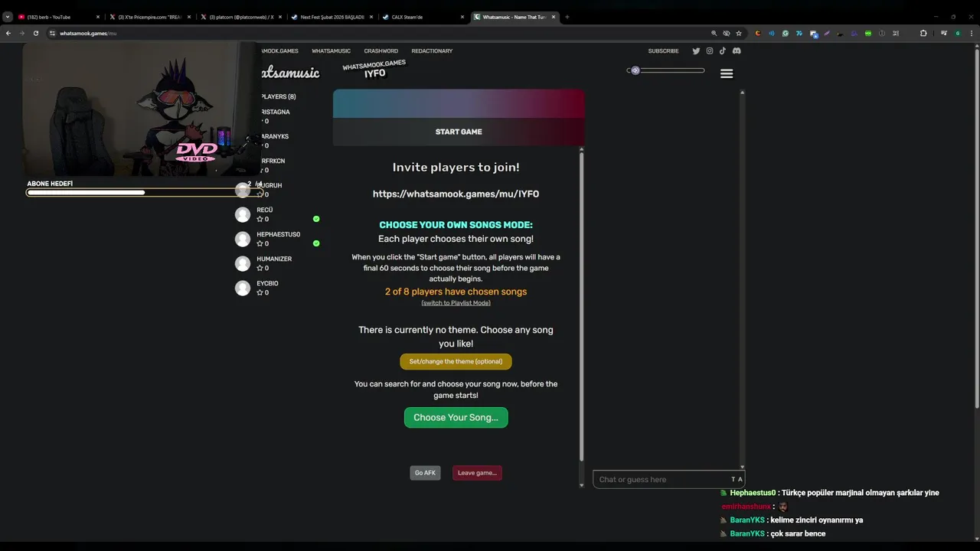This screenshot has width=980, height=551.
Task: Click the Leave game button
Action: pyautogui.click(x=477, y=473)
